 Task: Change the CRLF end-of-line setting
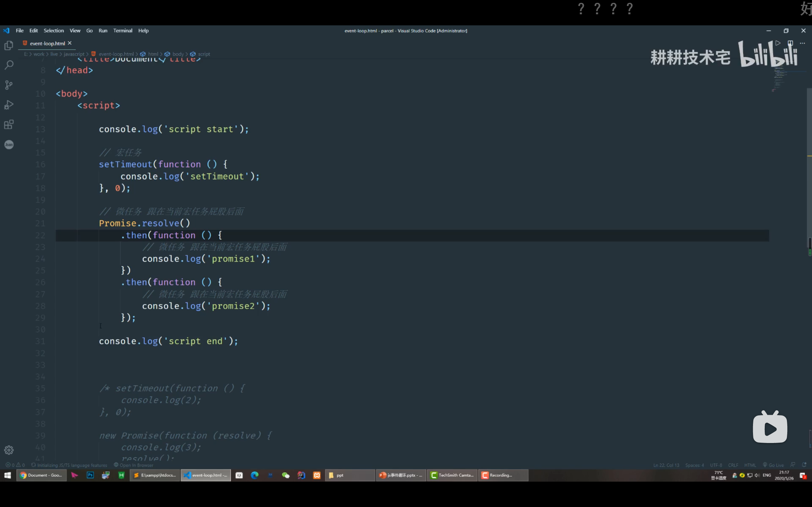coord(733,465)
